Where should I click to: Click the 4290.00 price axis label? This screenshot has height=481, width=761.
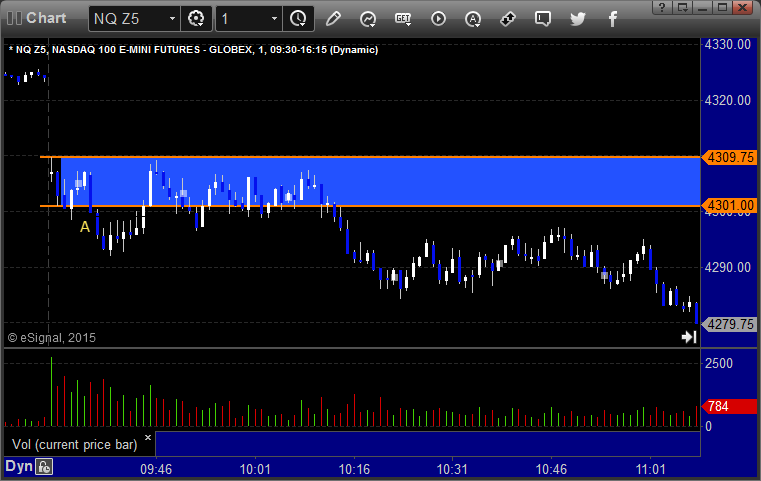tap(728, 267)
